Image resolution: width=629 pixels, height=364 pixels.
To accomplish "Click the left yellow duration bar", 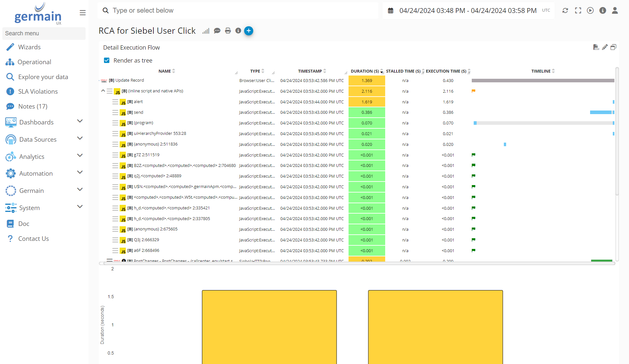I will click(269, 327).
